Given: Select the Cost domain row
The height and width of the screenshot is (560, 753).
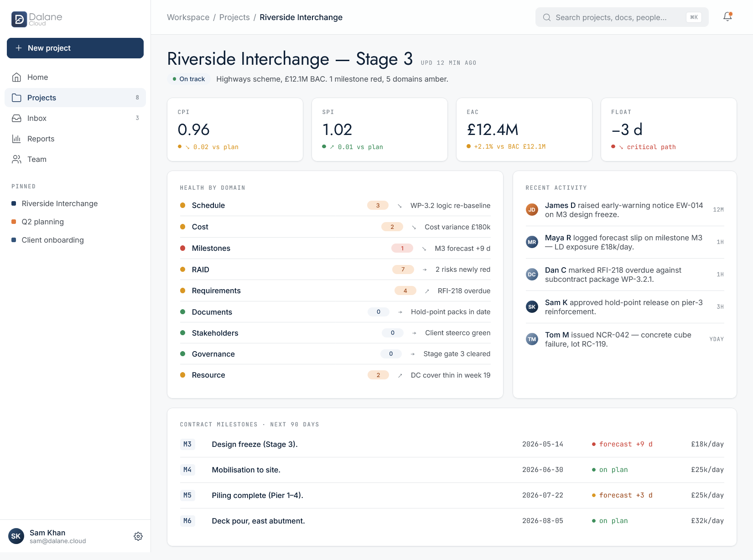Looking at the screenshot, I should pos(335,227).
